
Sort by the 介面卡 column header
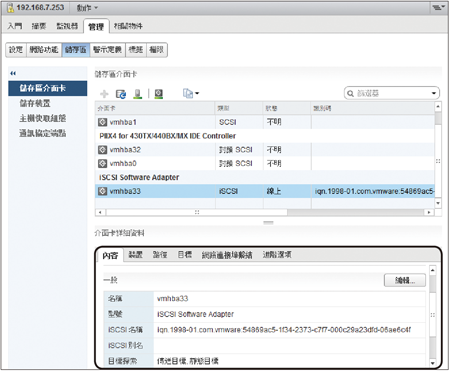155,108
